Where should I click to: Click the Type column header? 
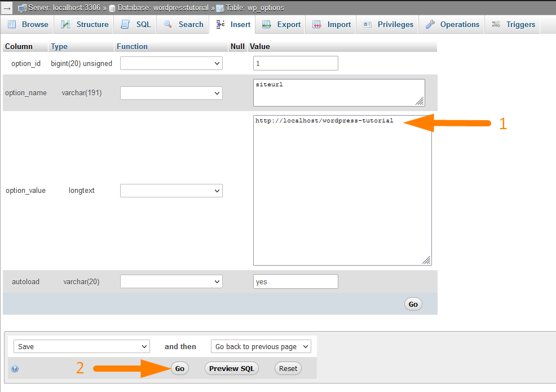(x=59, y=46)
